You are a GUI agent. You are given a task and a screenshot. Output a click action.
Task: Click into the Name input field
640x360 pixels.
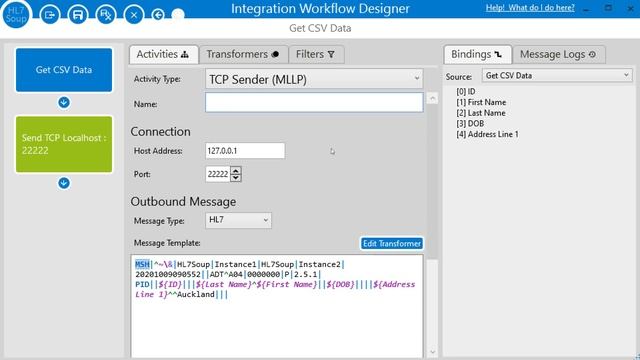click(314, 102)
